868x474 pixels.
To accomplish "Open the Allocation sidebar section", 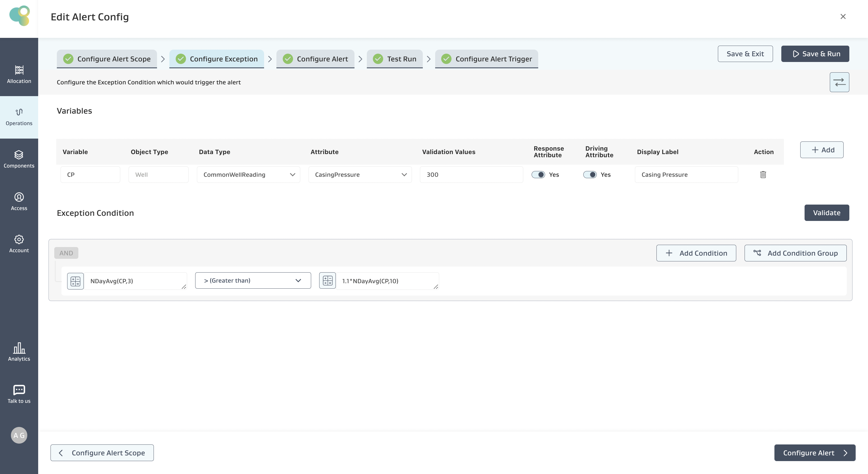I will [x=19, y=74].
